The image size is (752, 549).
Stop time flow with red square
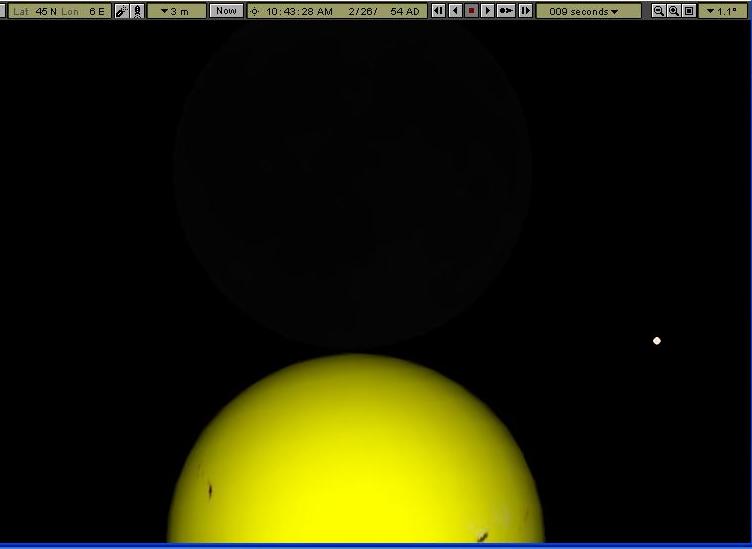click(471, 11)
